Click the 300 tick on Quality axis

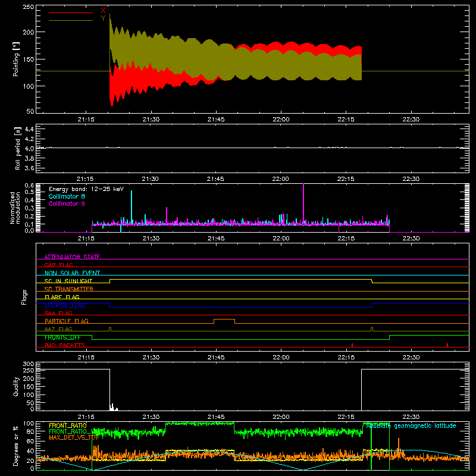28,364
